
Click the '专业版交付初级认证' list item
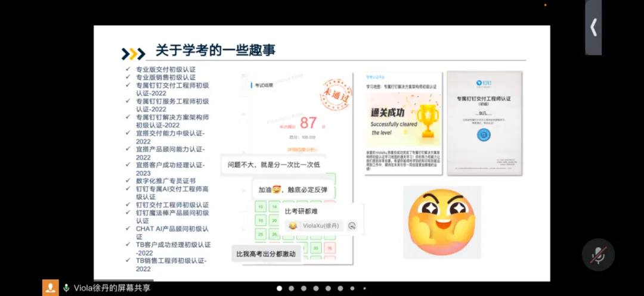[166, 69]
